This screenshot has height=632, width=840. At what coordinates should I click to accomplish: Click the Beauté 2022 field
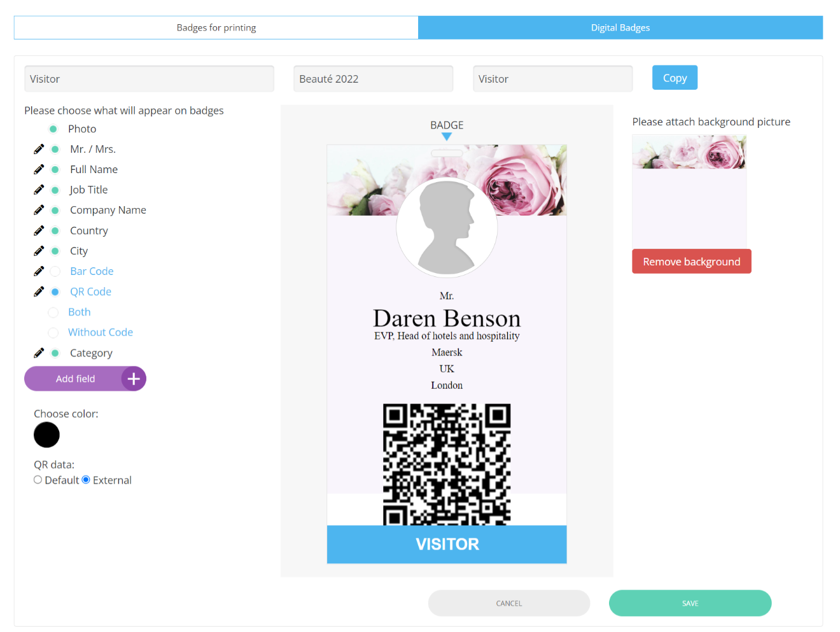coord(373,79)
